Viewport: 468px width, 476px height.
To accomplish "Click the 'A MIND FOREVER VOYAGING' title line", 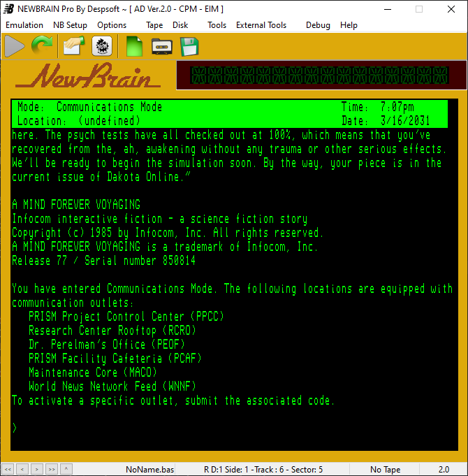I will point(76,205).
